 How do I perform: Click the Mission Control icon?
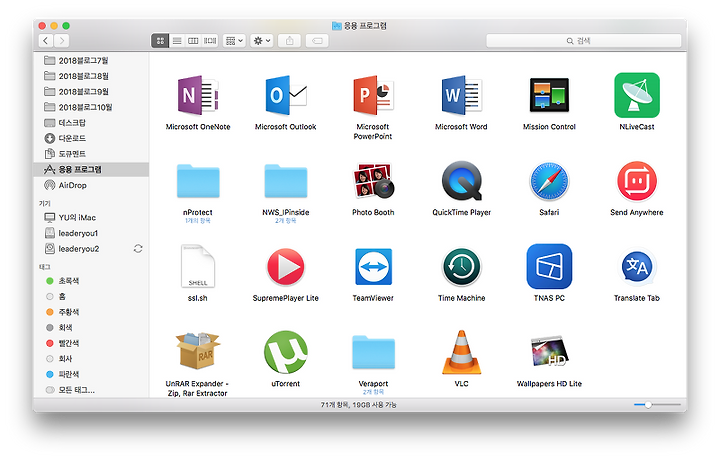(549, 95)
